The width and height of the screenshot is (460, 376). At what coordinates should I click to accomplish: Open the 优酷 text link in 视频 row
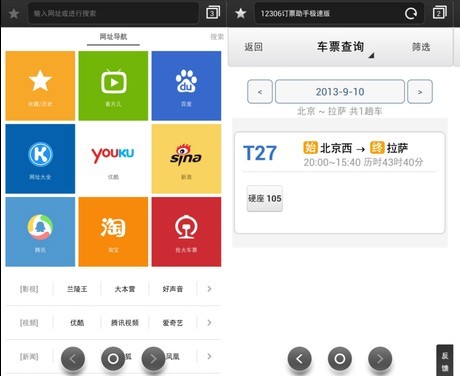tap(77, 323)
